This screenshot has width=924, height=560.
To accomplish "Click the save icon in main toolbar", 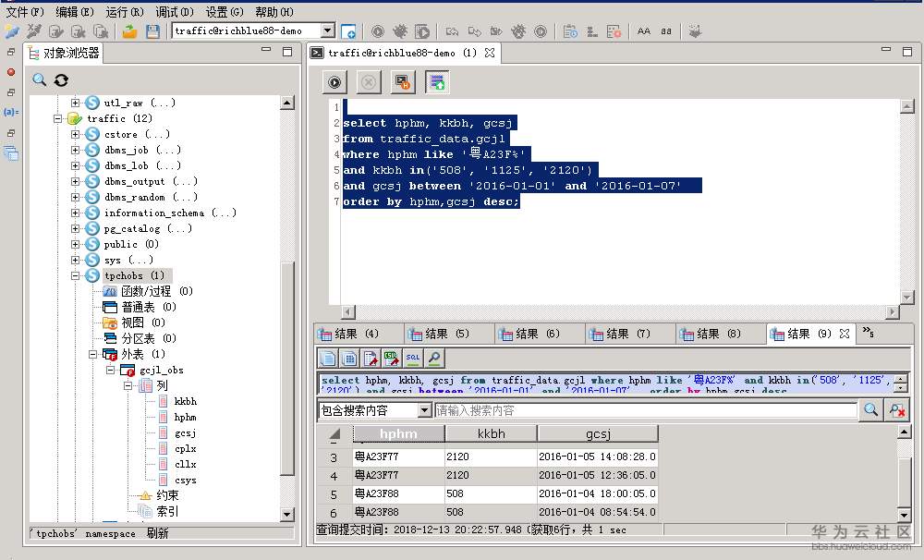I will click(x=153, y=30).
